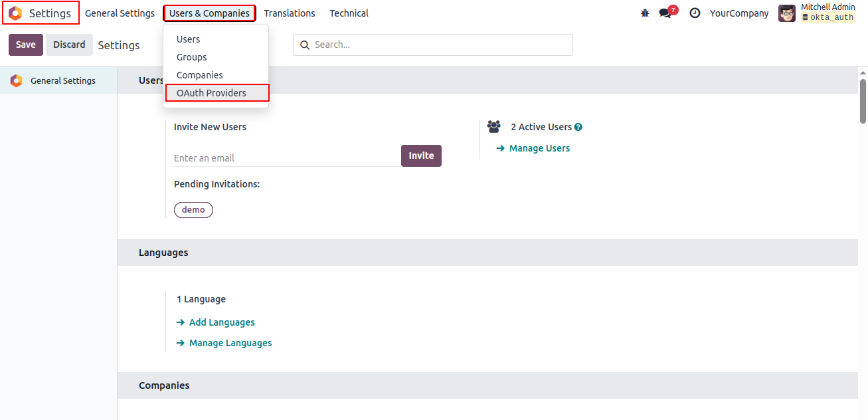Viewport: 868px width, 420px height.
Task: Open the Add Languages link
Action: pyautogui.click(x=222, y=322)
